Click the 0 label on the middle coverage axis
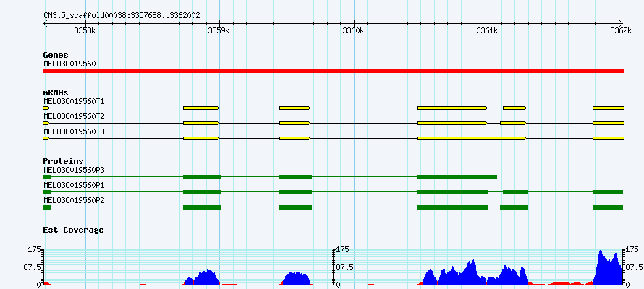644x289 pixels. pyautogui.click(x=339, y=284)
